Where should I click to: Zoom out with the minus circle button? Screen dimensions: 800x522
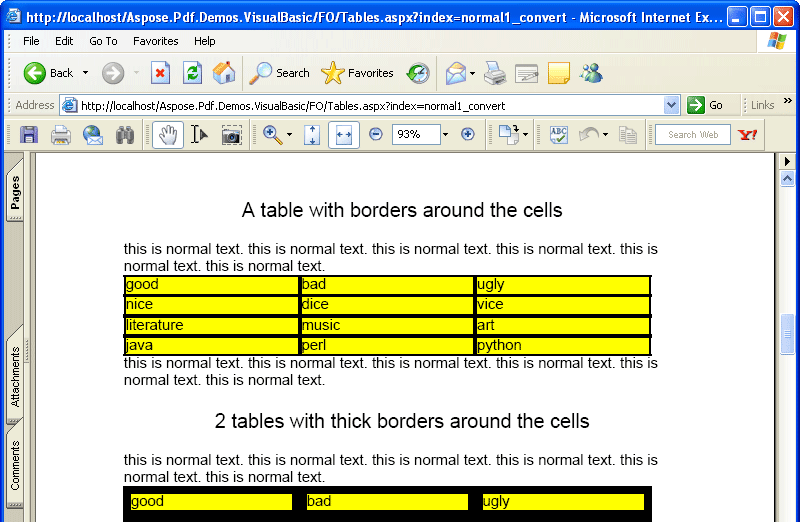point(376,134)
